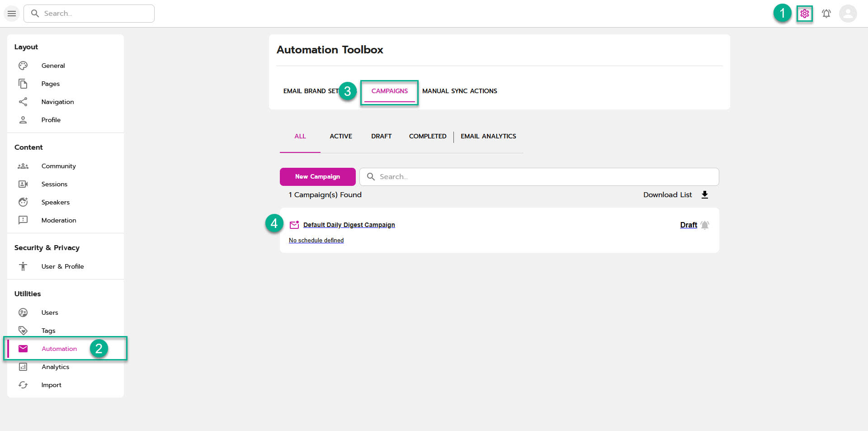Select the Tags icon under Utilities
Image resolution: width=868 pixels, height=431 pixels.
pyautogui.click(x=23, y=331)
